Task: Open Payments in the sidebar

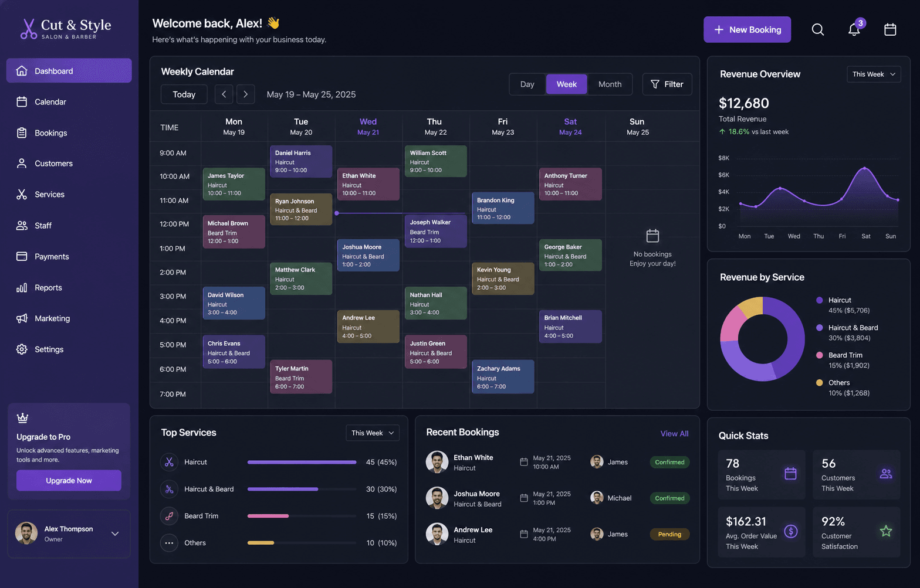Action: pyautogui.click(x=69, y=256)
